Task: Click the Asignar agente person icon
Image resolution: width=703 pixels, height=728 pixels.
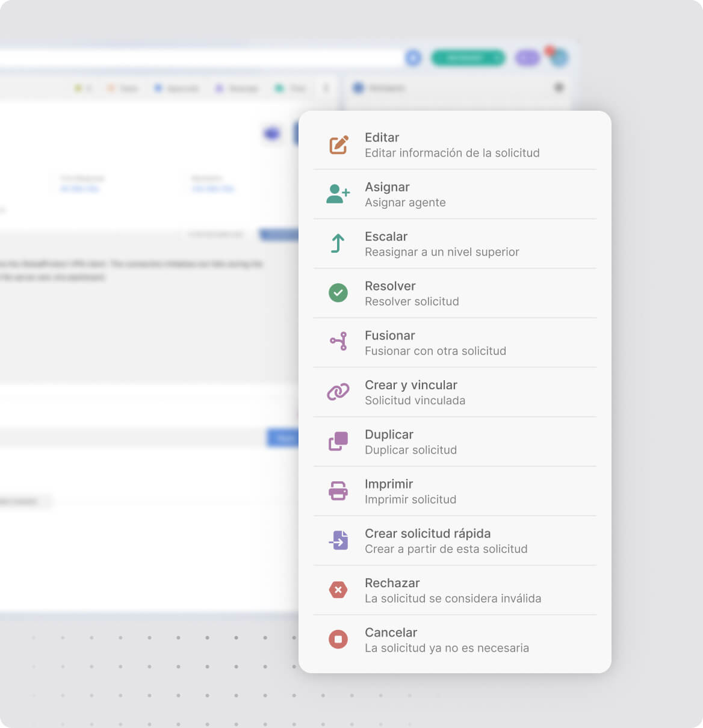Action: 338,194
